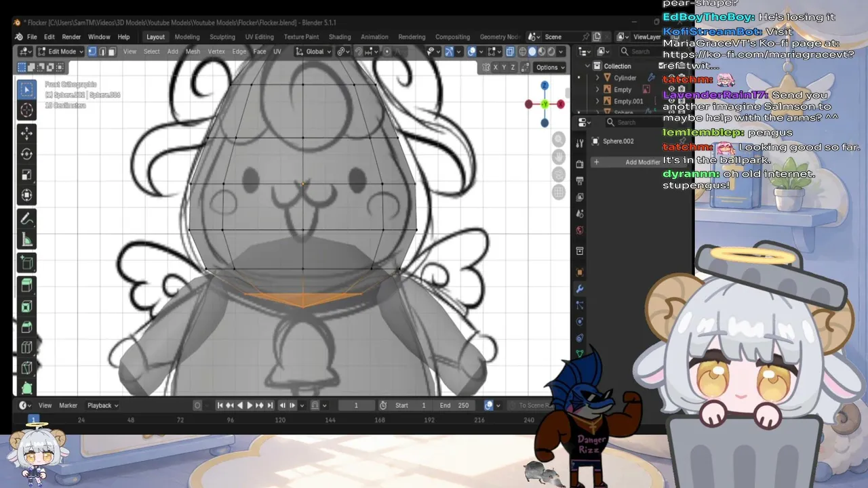Open the Render properties tab
The image size is (868, 488).
click(580, 164)
